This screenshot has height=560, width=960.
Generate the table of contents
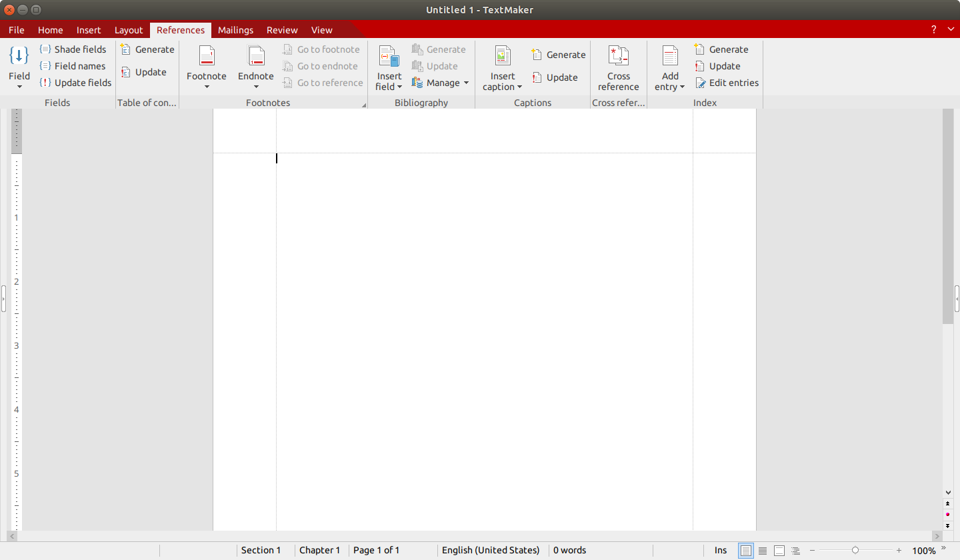point(147,49)
